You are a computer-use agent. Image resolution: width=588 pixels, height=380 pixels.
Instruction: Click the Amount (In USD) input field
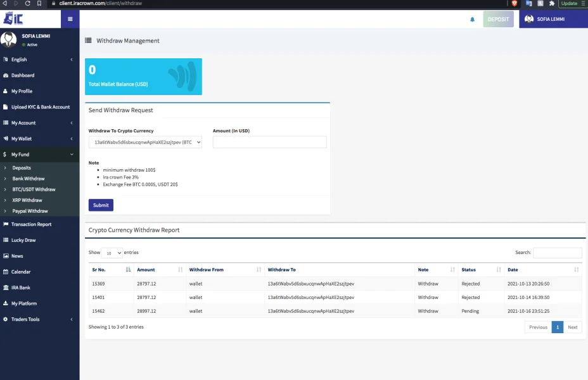(269, 142)
